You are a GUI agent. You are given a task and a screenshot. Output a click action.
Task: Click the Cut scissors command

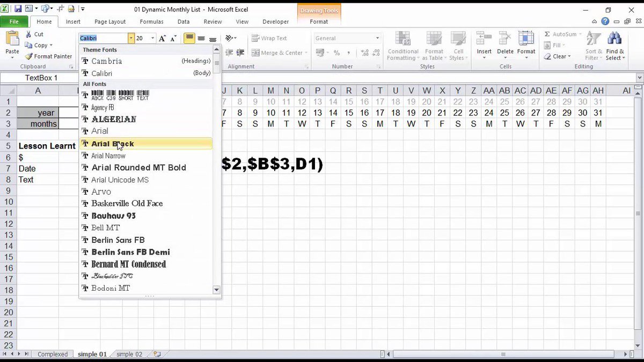coord(34,34)
